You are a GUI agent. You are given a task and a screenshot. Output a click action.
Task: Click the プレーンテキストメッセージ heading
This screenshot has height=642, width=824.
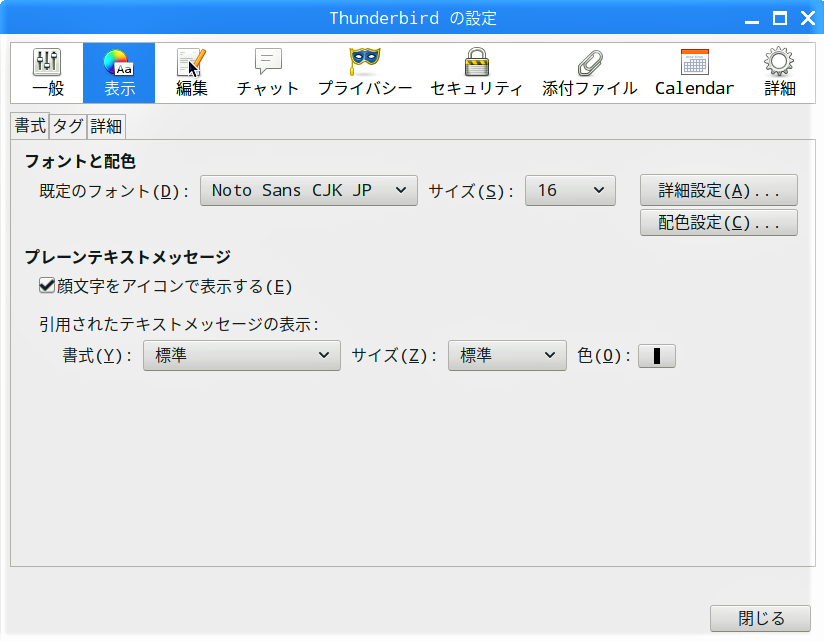(x=128, y=257)
